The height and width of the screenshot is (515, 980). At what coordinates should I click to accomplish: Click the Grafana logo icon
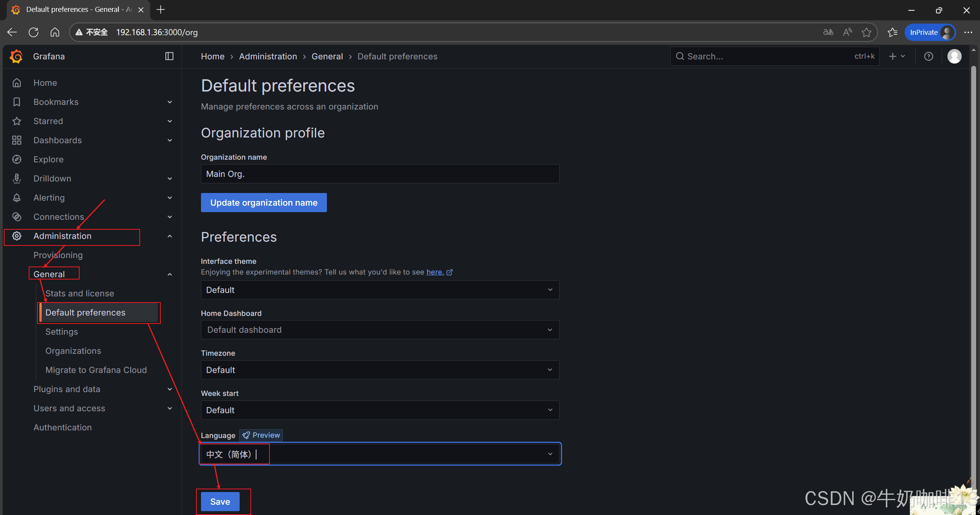pyautogui.click(x=16, y=56)
